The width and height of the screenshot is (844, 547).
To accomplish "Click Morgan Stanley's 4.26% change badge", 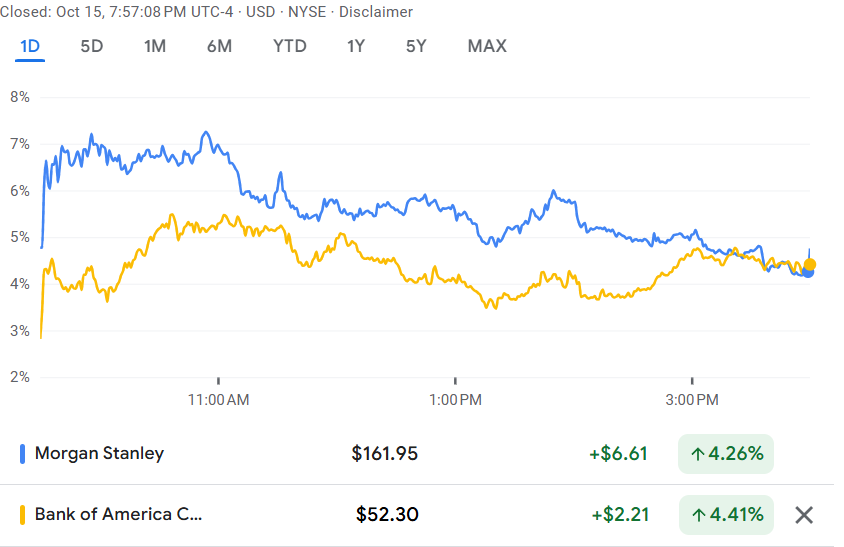I will [x=725, y=453].
